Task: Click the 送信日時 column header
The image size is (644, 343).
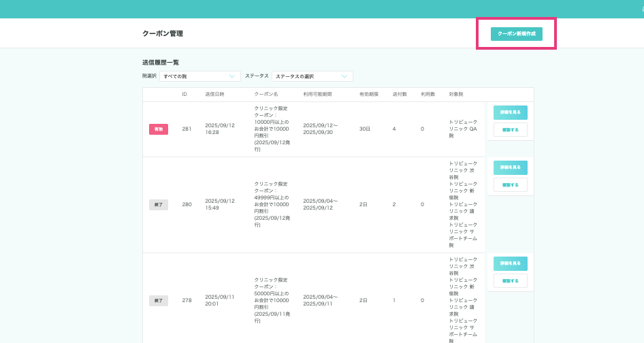Action: coord(215,94)
